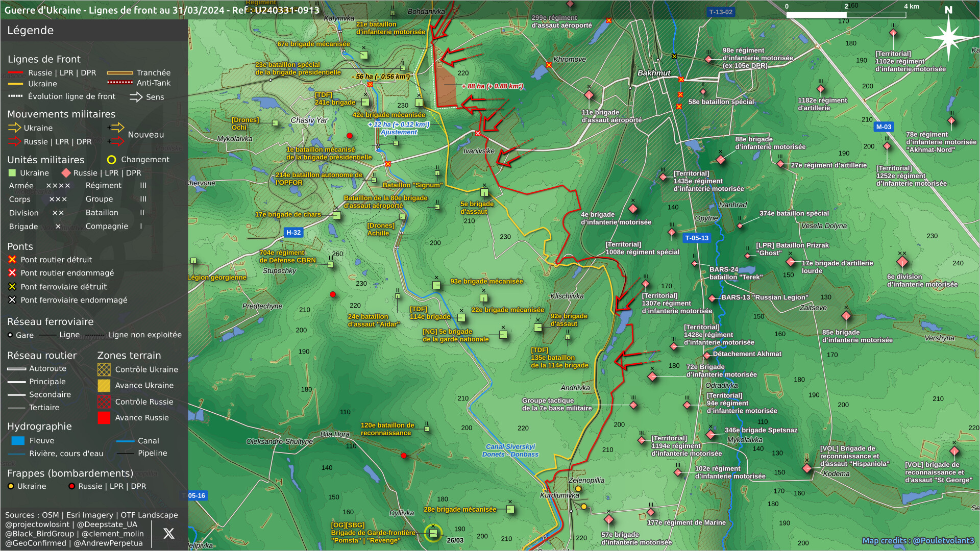Click the X (Twitter) logo icon
The width and height of the screenshot is (980, 551).
pyautogui.click(x=168, y=534)
